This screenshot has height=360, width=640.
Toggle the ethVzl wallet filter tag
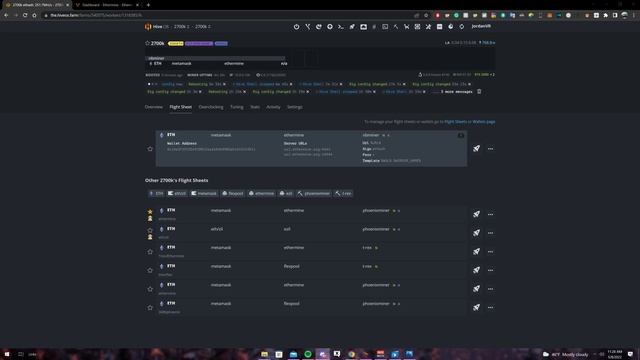click(177, 193)
